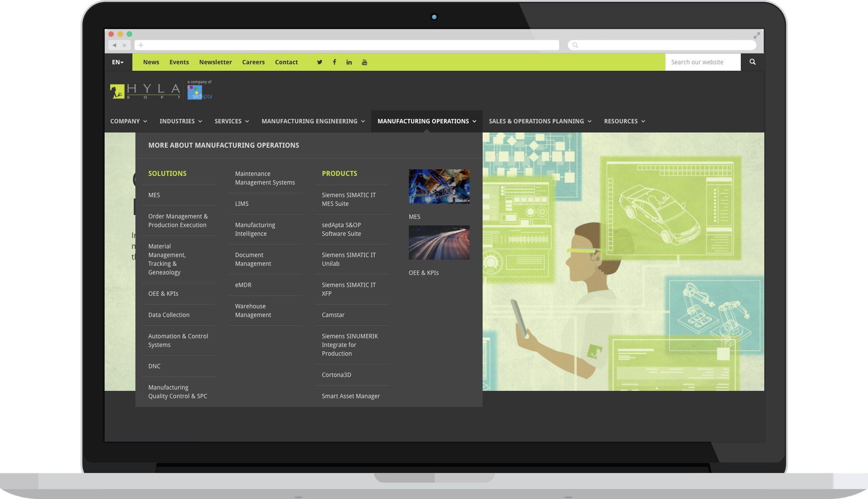
Task: Expand the Company menu
Action: tap(128, 121)
